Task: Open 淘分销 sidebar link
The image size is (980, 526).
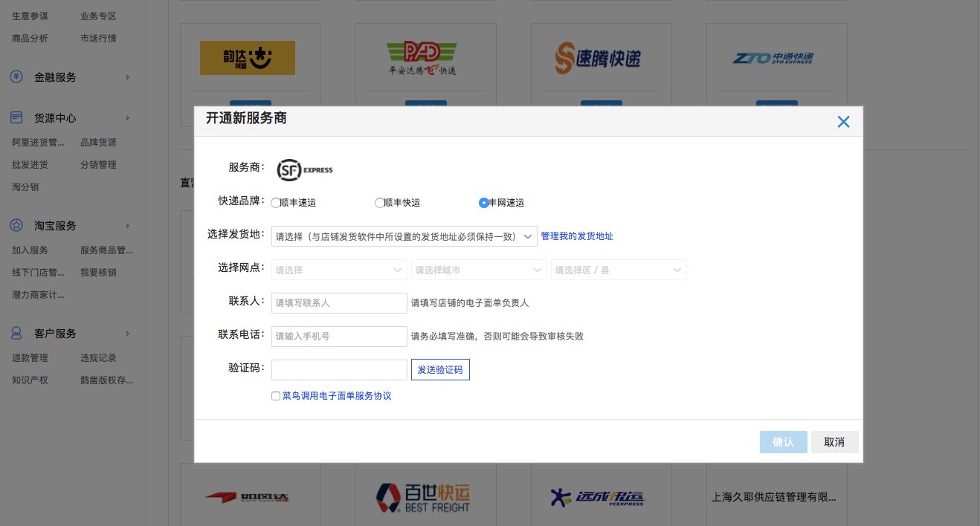Action: [x=25, y=187]
